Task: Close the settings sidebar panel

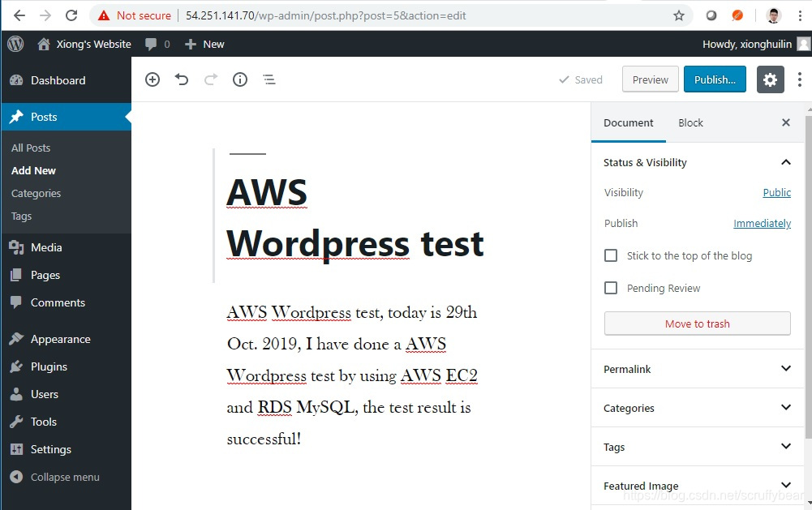Action: (x=785, y=122)
